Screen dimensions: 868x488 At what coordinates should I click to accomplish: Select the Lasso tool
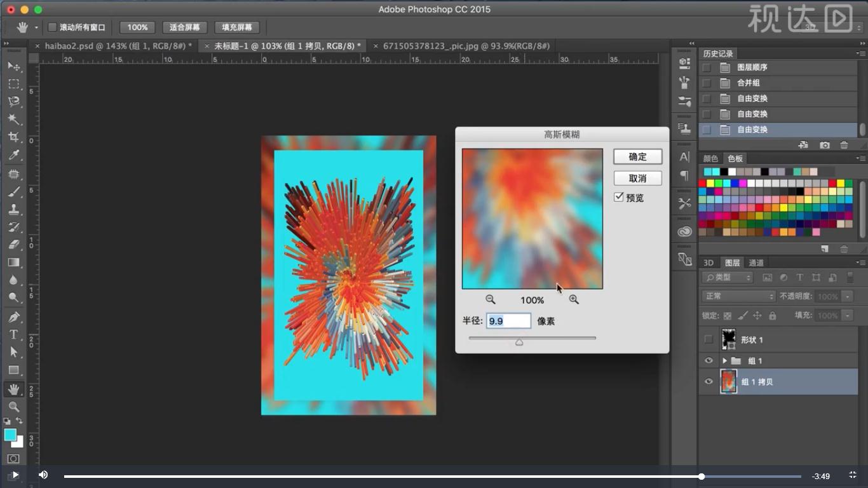click(x=13, y=102)
